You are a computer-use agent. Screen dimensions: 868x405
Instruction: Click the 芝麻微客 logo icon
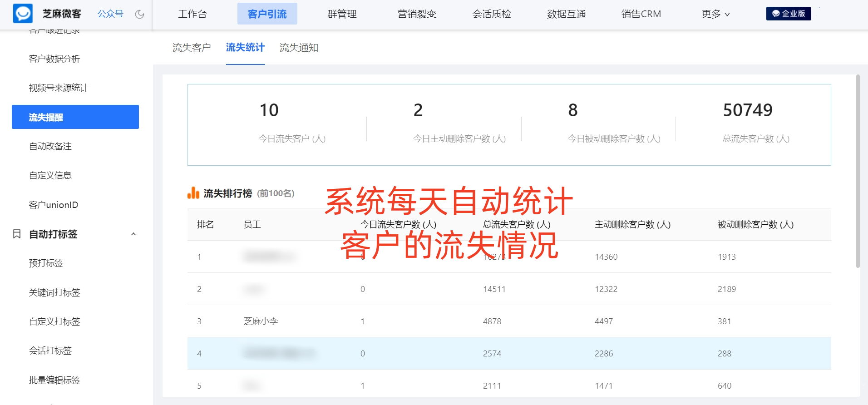click(x=23, y=14)
